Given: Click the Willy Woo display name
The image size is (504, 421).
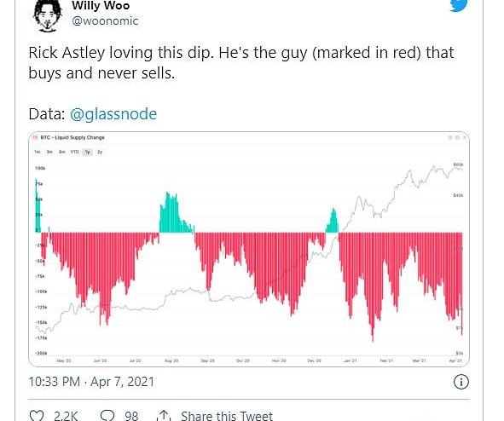Looking at the screenshot, I should [x=101, y=5].
